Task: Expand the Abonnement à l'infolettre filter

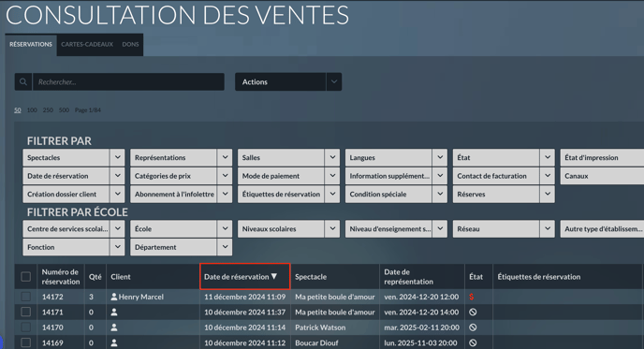Action: tap(182, 195)
